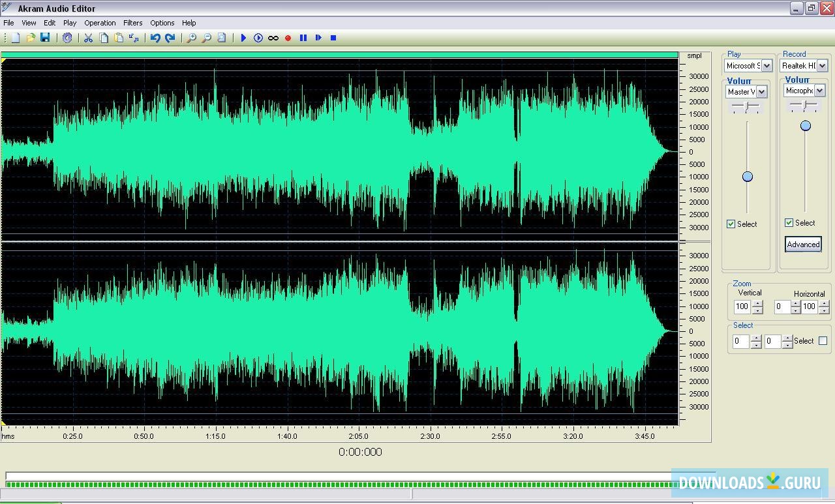Enable the Select checkbox under Play volume

pyautogui.click(x=731, y=224)
